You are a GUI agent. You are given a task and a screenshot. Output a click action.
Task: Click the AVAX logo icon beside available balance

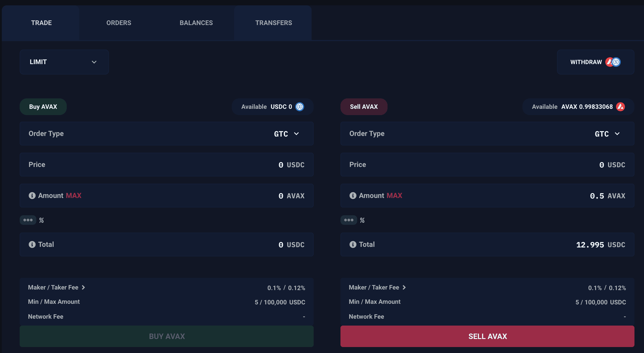620,107
